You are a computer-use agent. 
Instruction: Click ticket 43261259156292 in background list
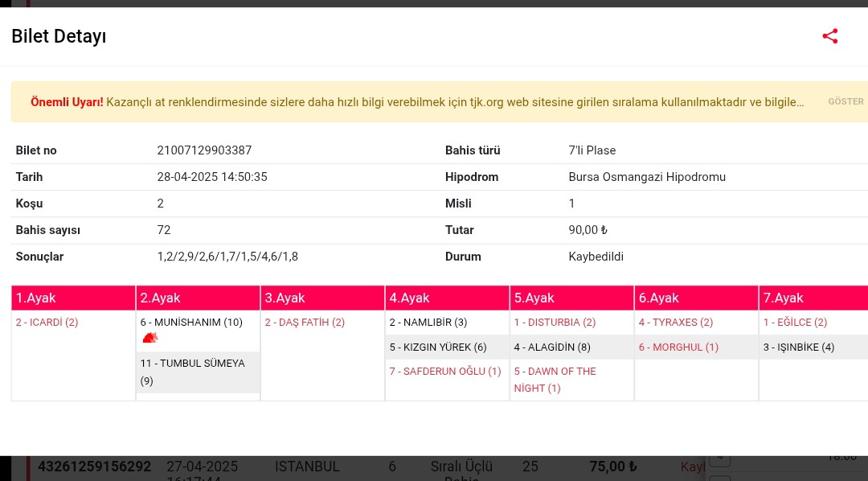click(94, 467)
